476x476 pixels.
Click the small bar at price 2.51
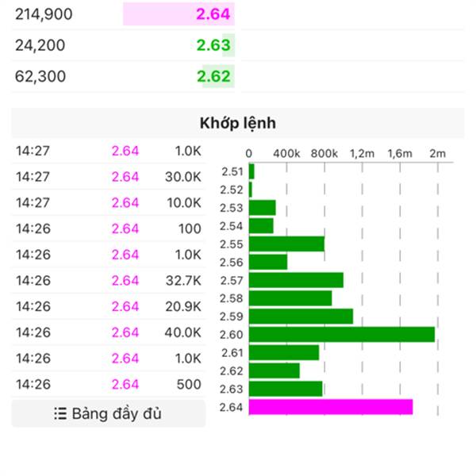pyautogui.click(x=251, y=171)
